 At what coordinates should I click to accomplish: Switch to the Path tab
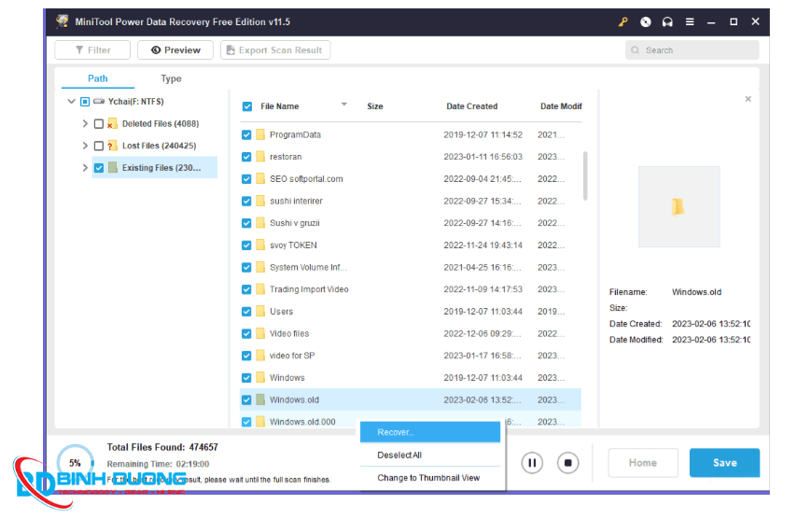pos(98,78)
